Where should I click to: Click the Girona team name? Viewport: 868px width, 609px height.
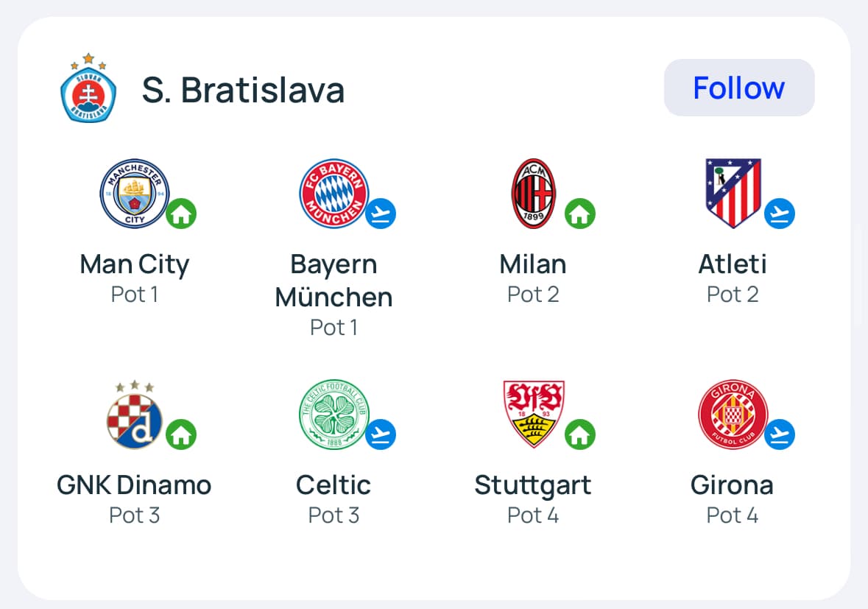[732, 485]
